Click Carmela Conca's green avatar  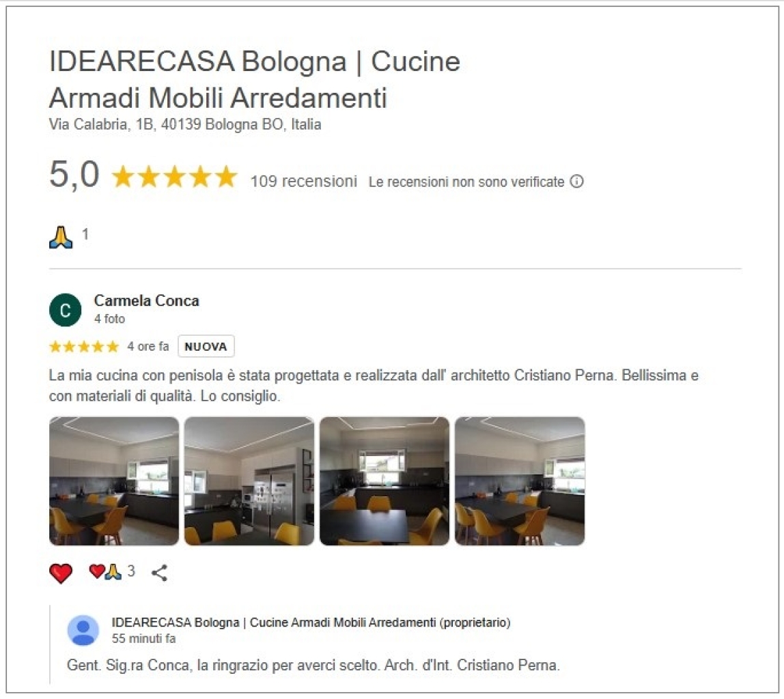pos(65,310)
